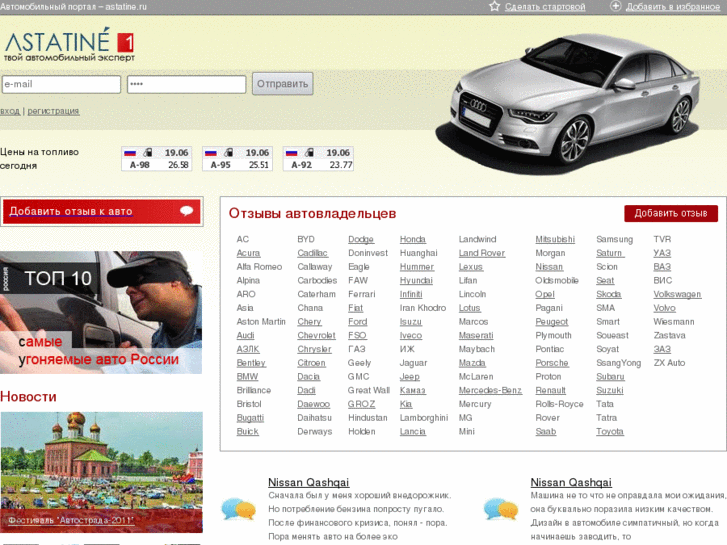
Task: Click the Aston Martin brand name
Action: (x=261, y=322)
